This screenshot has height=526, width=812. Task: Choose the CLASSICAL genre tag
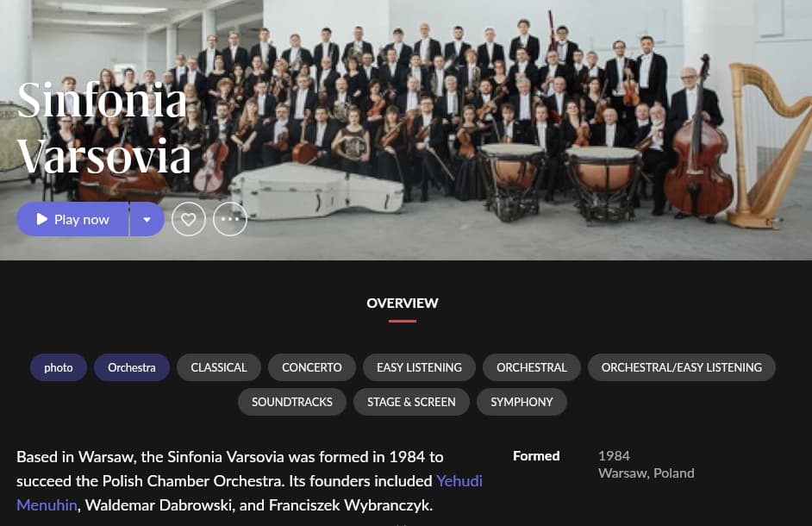pyautogui.click(x=219, y=367)
